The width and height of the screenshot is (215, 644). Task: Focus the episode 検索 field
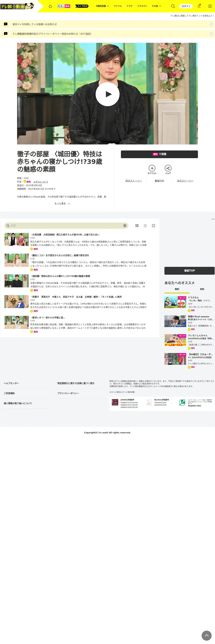(x=66, y=226)
